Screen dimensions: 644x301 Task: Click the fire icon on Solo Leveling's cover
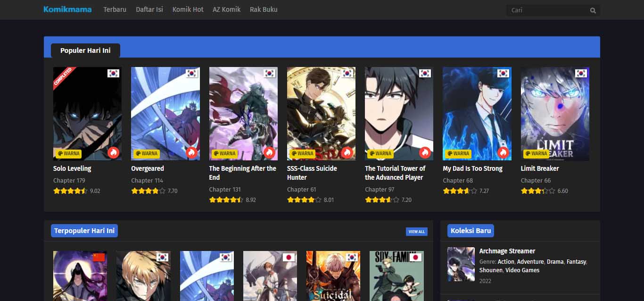(x=112, y=153)
